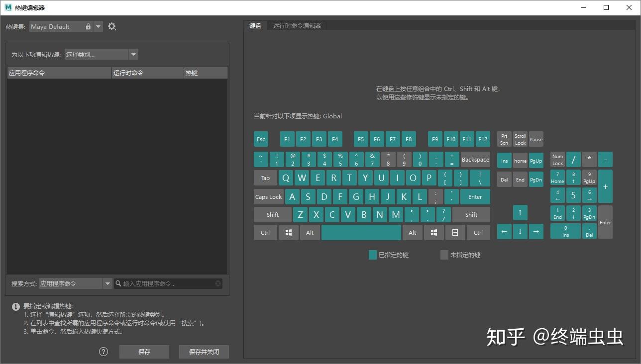Toggle the Ctrl modifier key on the keyboard

[x=265, y=232]
